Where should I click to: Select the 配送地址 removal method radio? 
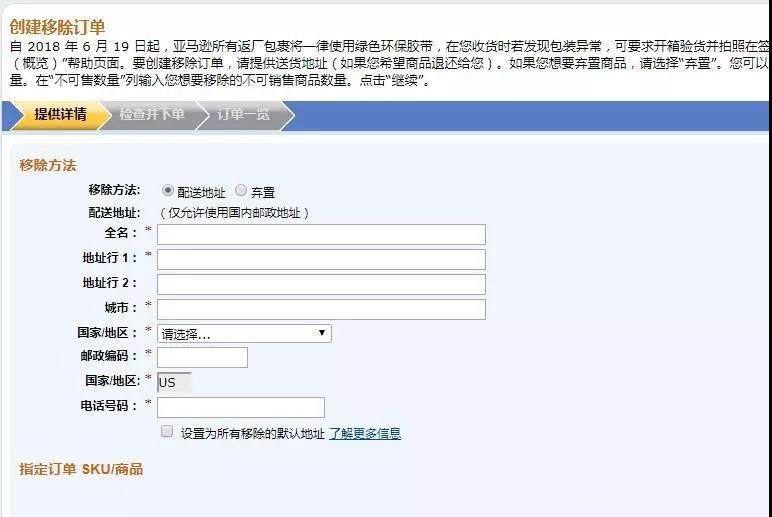click(x=168, y=190)
